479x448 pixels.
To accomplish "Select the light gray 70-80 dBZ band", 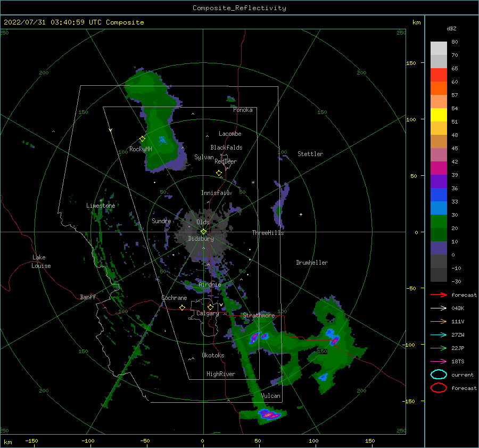I will pos(439,48).
